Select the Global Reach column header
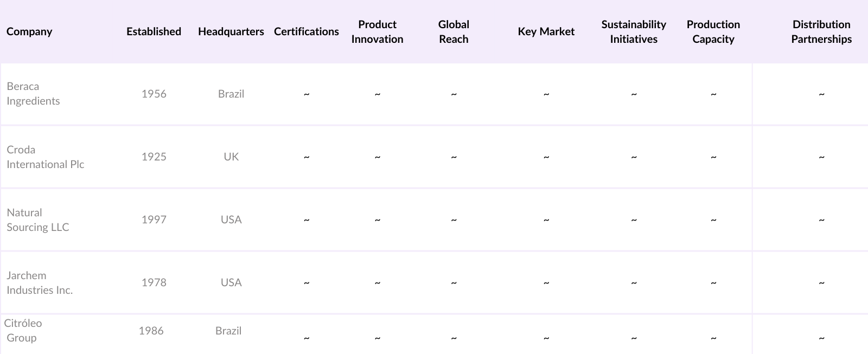Image resolution: width=868 pixels, height=354 pixels. [x=454, y=31]
